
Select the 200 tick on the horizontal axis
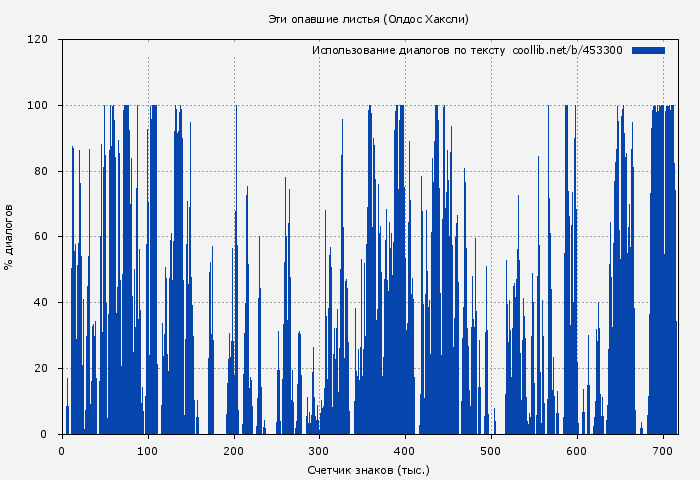[x=234, y=451]
